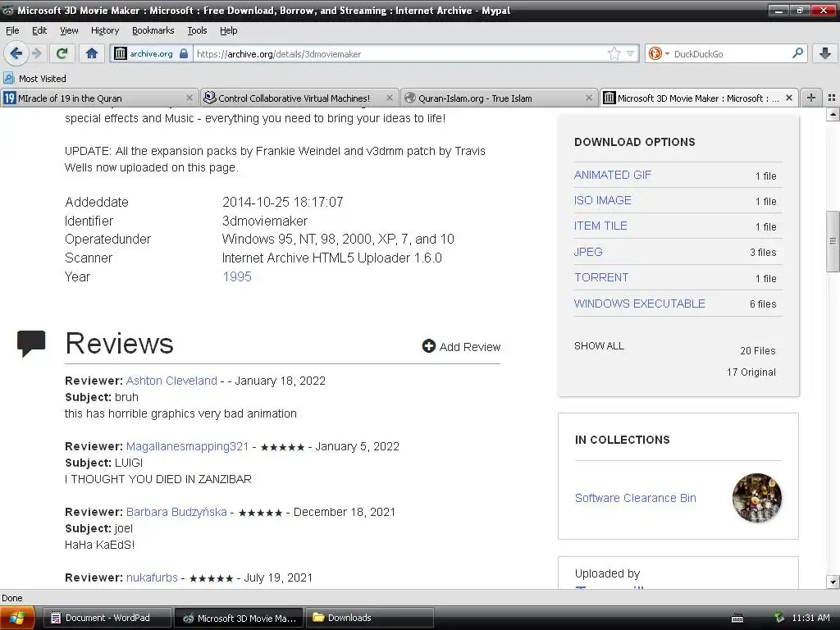Open Barbara Budzyńska reviewer profile

[x=176, y=512]
